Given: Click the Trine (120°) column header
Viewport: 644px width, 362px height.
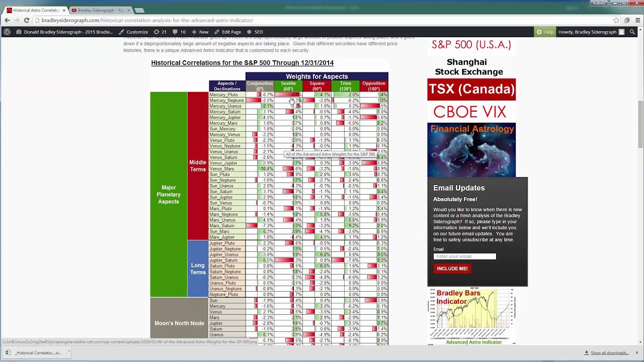Looking at the screenshot, I should coord(345,86).
